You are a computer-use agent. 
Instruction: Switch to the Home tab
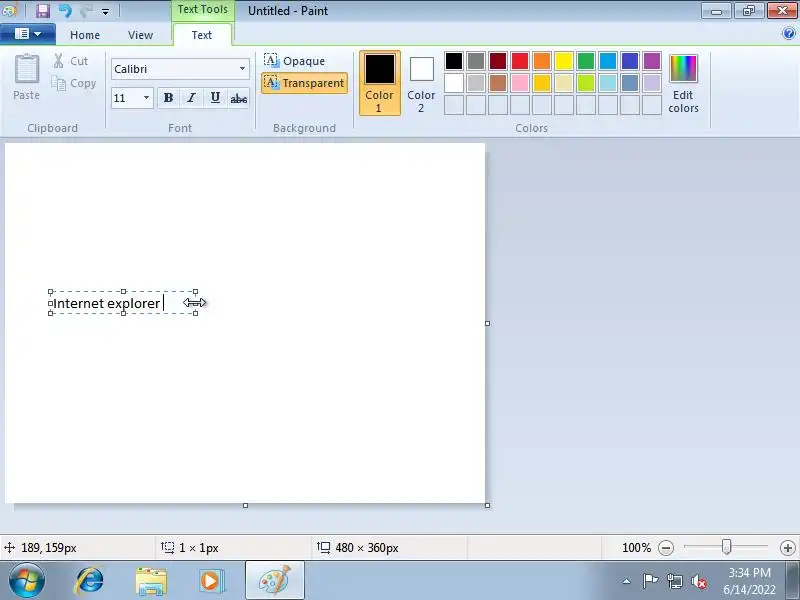(85, 35)
